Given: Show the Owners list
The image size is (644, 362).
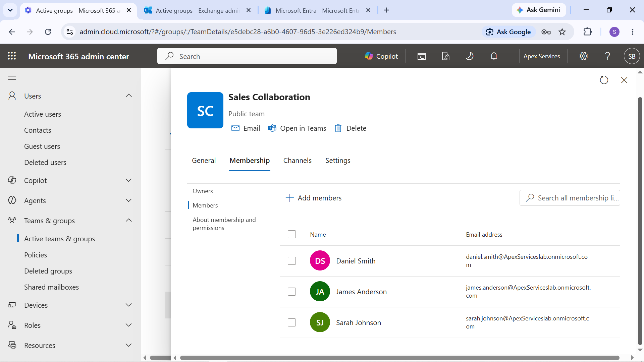Looking at the screenshot, I should tap(203, 191).
